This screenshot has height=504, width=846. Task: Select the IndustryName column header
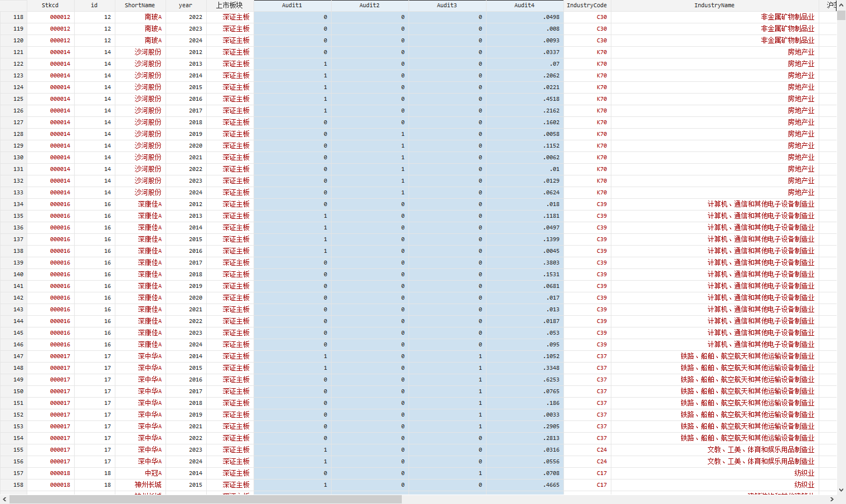[x=714, y=5]
